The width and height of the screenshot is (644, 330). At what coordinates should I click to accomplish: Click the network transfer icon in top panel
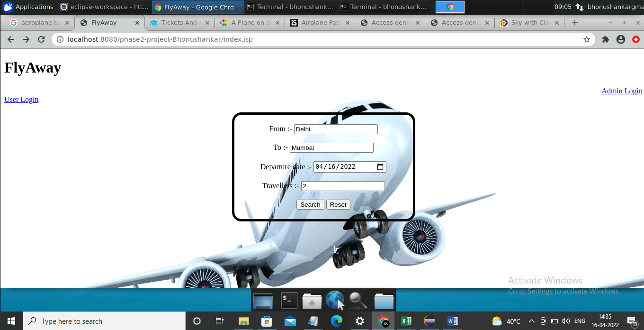click(580, 7)
